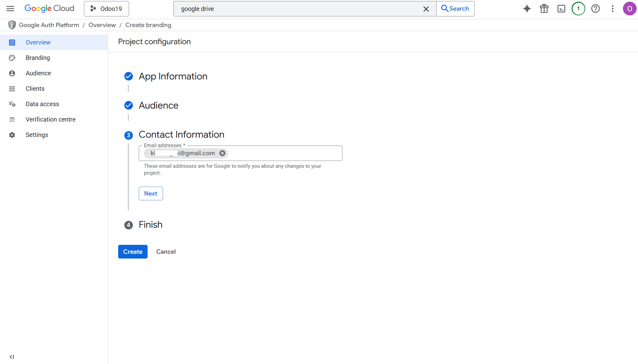Click inside the Email addresses field

pos(284,153)
